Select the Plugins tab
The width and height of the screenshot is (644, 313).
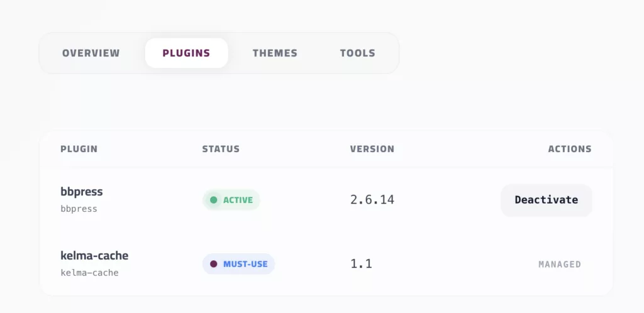[x=186, y=53]
